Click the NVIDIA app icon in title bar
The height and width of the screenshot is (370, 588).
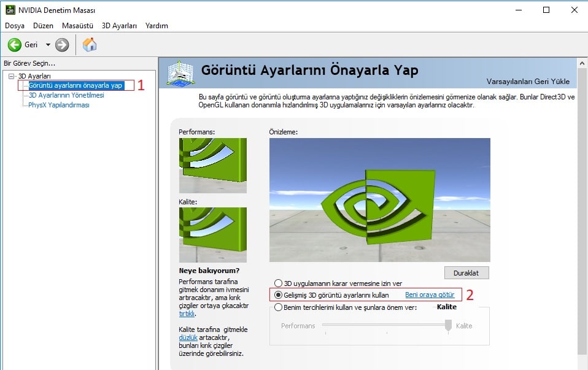[10, 10]
